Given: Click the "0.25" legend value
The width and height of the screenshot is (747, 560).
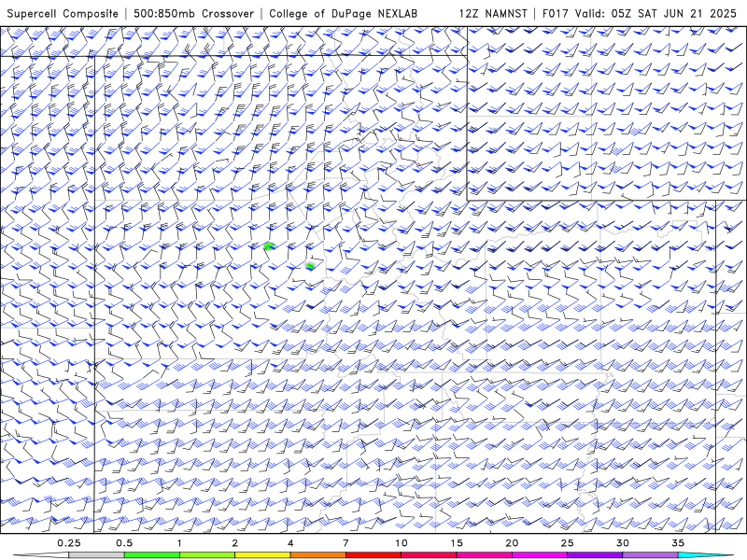Looking at the screenshot, I should (68, 543).
